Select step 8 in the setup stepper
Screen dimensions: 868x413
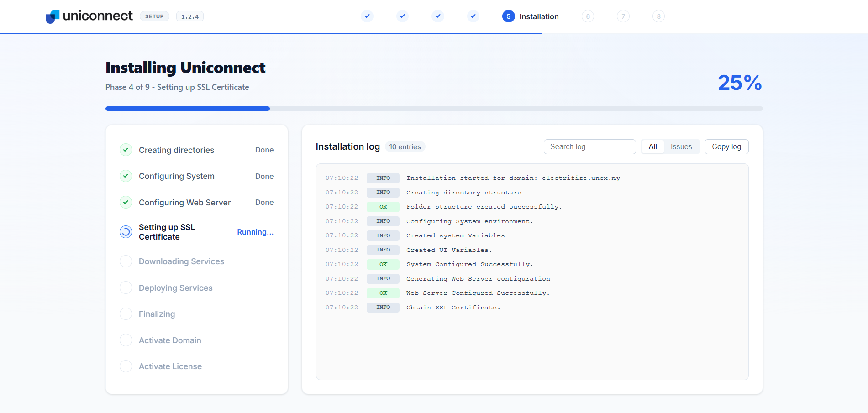coord(658,16)
